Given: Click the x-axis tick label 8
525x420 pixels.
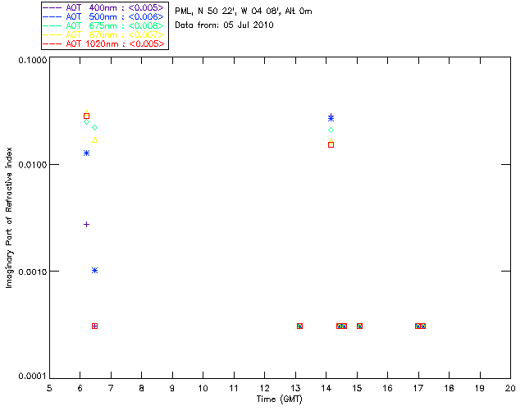Looking at the screenshot, I should 142,388.
